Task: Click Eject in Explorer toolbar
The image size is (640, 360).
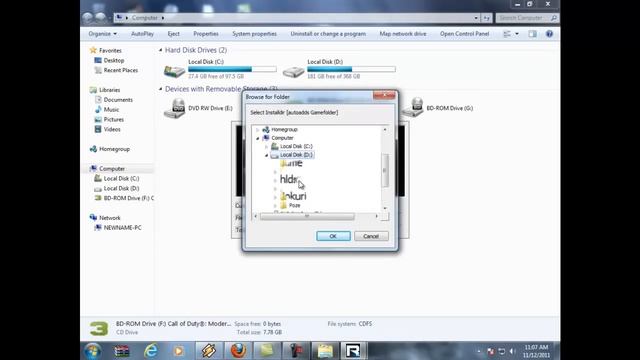Action: (173, 34)
